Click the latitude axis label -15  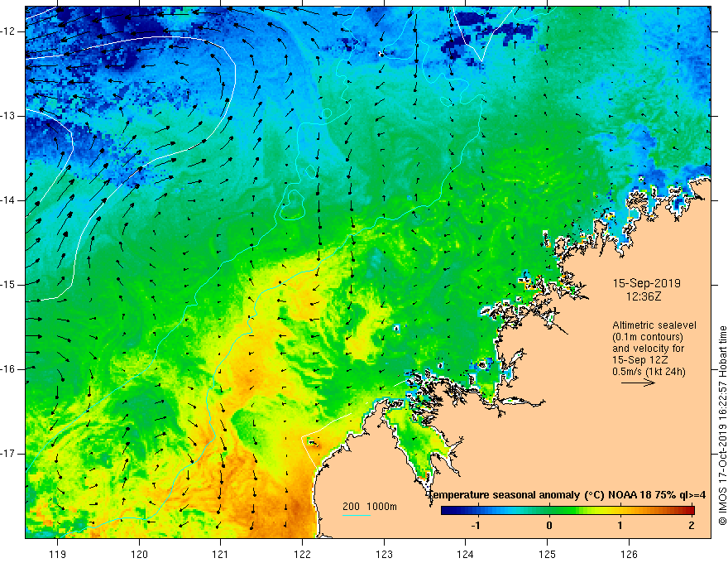tap(8, 285)
